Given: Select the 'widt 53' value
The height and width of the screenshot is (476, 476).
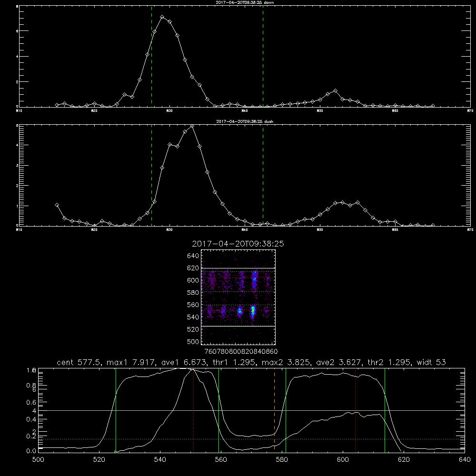Looking at the screenshot, I should tap(431, 362).
